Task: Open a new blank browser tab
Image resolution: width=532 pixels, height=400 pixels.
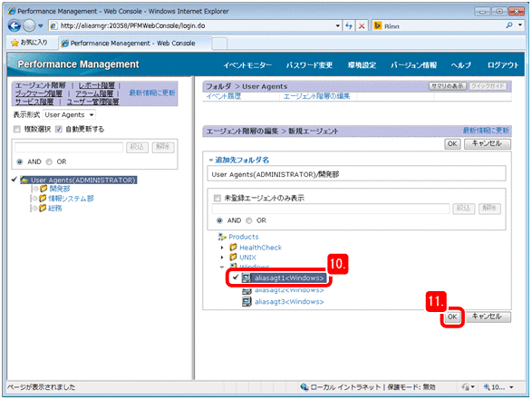Action: pyautogui.click(x=219, y=44)
